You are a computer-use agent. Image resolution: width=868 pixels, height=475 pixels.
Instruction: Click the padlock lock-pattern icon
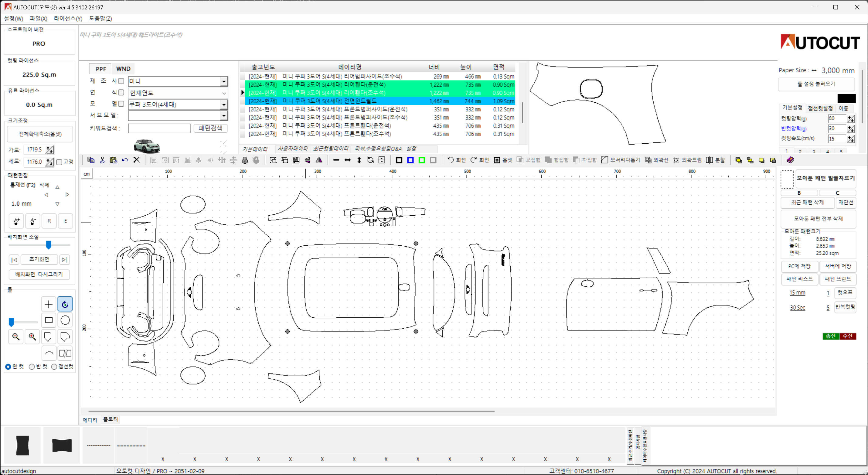[x=245, y=160]
